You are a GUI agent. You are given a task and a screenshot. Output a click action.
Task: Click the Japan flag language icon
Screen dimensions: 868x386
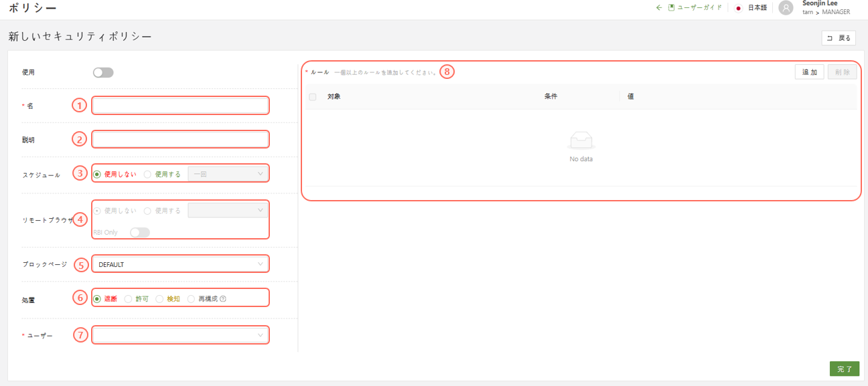(738, 8)
